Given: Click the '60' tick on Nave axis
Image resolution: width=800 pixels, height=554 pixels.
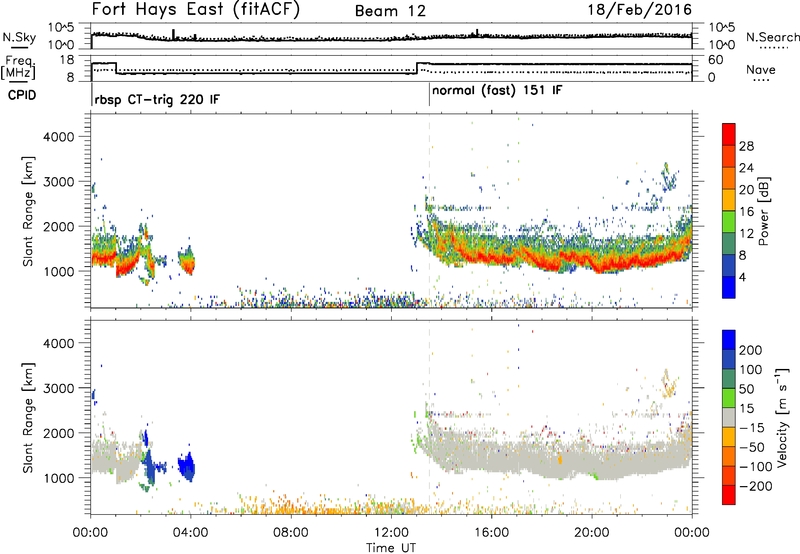Looking at the screenshot, I should click(x=716, y=60).
